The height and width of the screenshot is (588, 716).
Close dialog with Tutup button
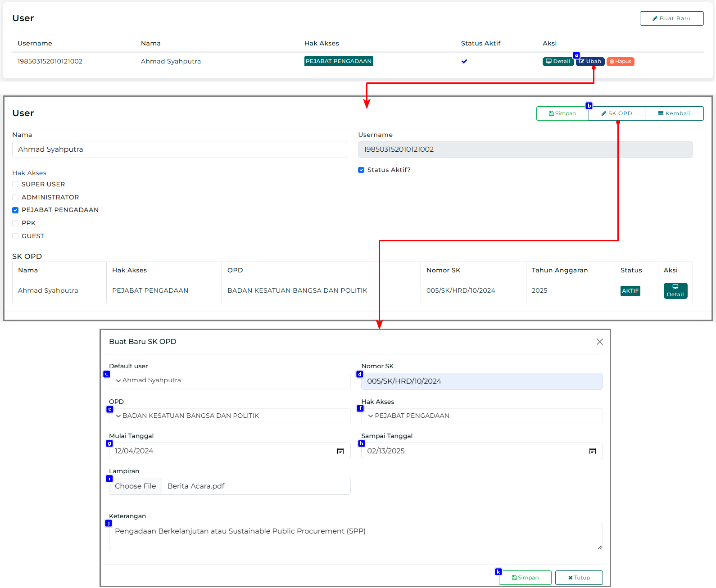coord(579,578)
